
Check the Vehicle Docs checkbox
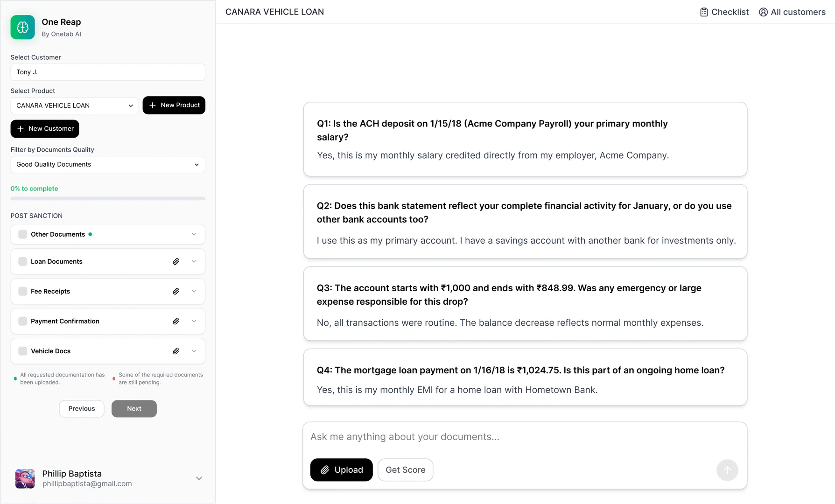click(22, 351)
